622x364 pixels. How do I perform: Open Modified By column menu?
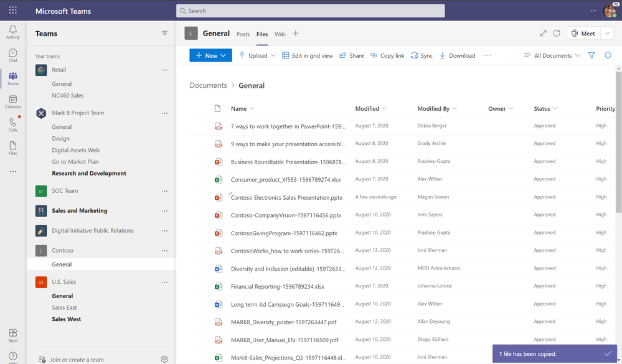pos(437,109)
